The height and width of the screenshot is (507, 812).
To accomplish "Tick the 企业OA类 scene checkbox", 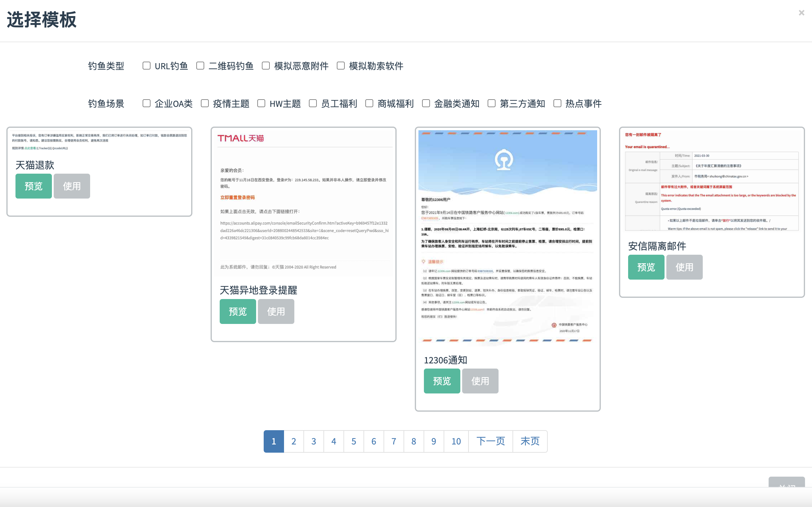I will point(147,103).
